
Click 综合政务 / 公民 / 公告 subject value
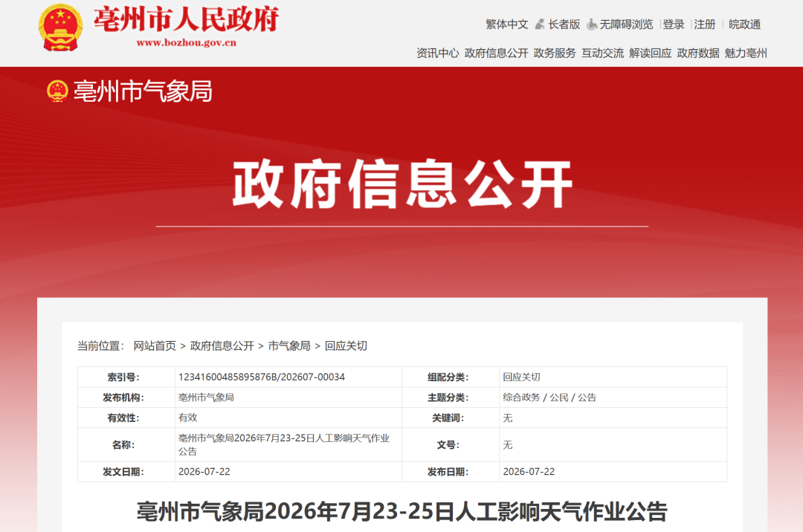click(549, 398)
